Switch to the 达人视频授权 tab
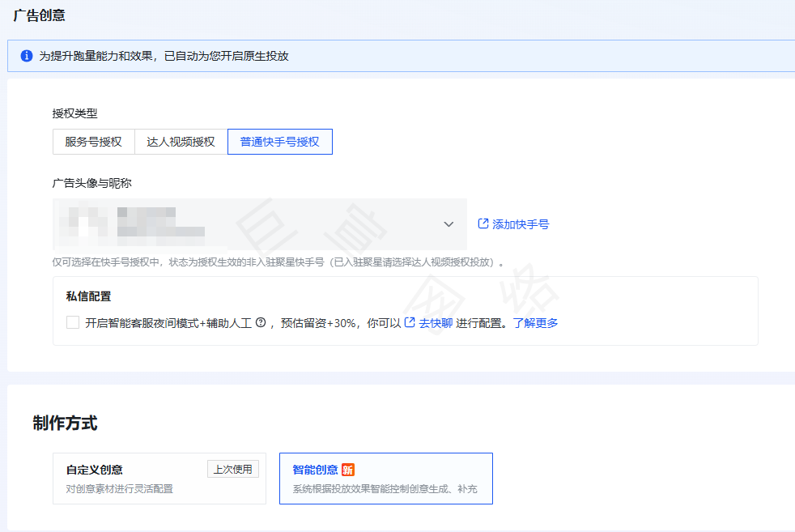795x532 pixels. [180, 141]
